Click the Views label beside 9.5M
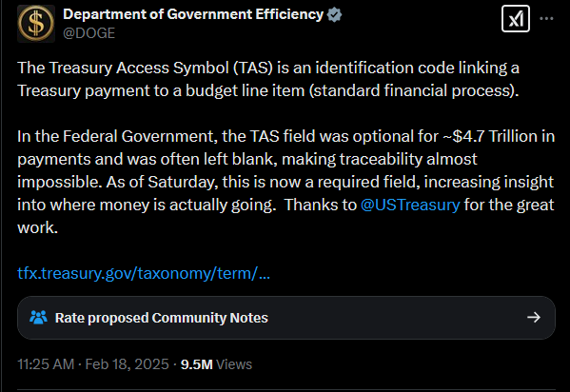 [234, 364]
